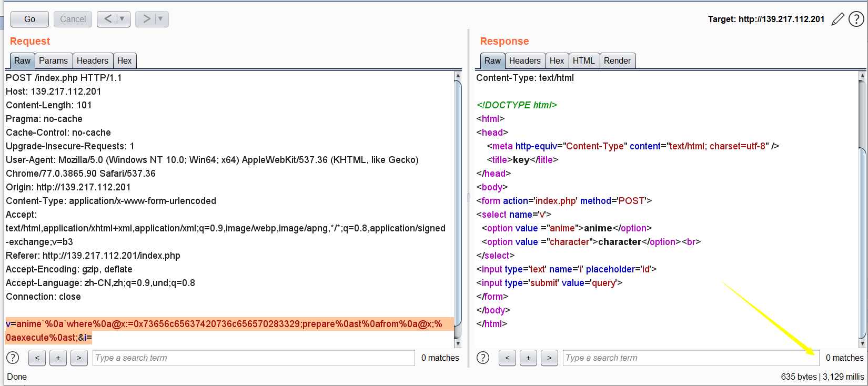Click 'Cache-Control: no-cache' header
This screenshot has width=868, height=386.
coord(58,133)
